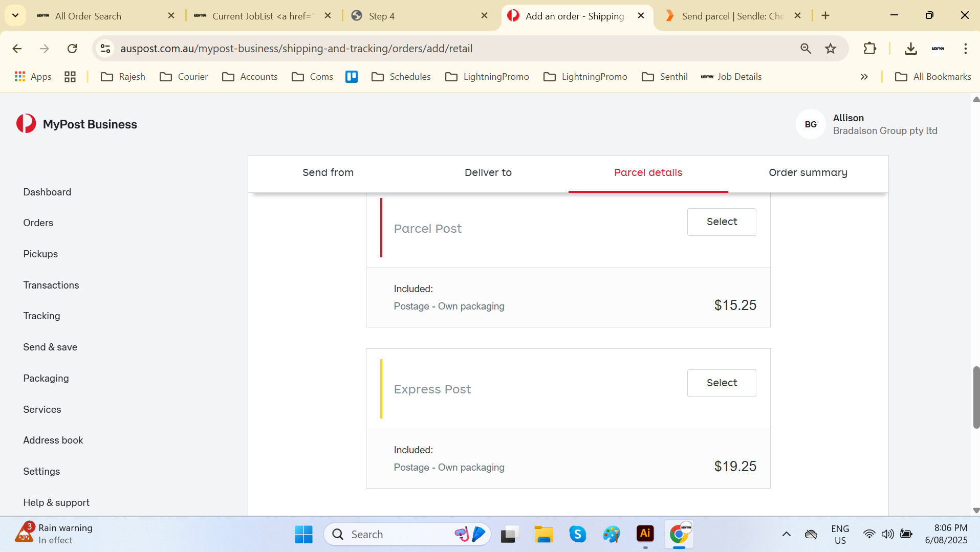Open the clock and date panel
Screen dimensions: 980x552
(946, 534)
